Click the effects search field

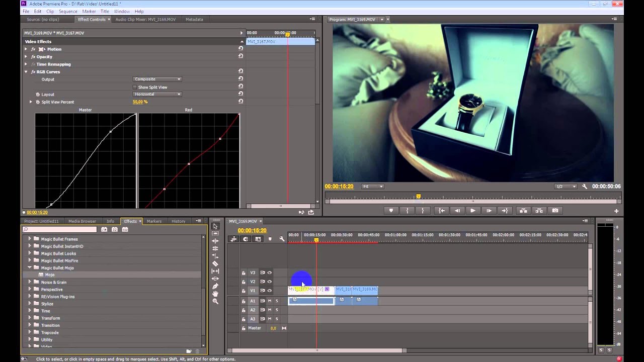coord(59,229)
